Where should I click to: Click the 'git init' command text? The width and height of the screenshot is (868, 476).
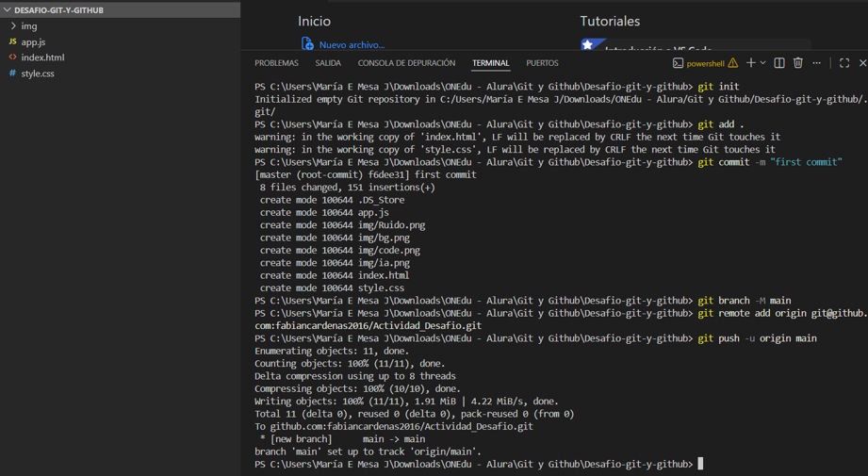(x=718, y=87)
